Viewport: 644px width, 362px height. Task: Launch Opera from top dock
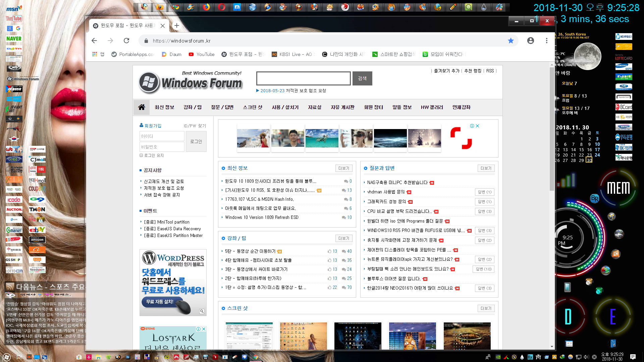222,7
